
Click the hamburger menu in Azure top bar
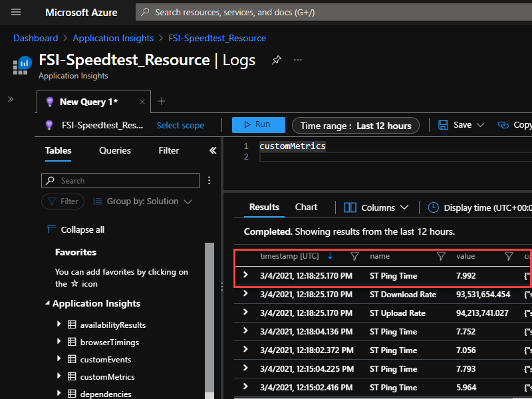[16, 12]
